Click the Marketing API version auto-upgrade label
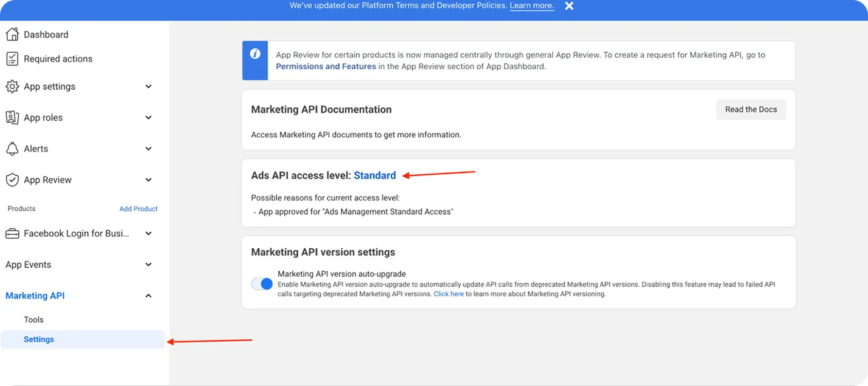Image resolution: width=868 pixels, height=386 pixels. pyautogui.click(x=342, y=274)
